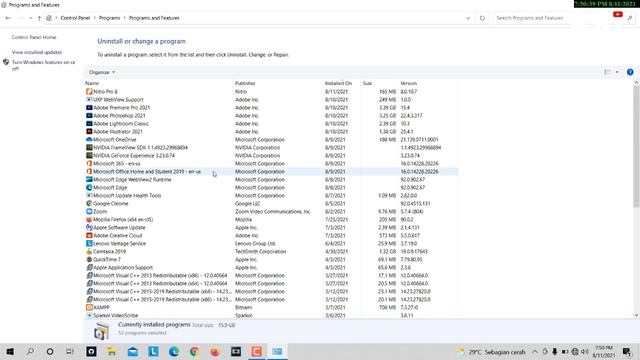The width and height of the screenshot is (640, 360).
Task: Expand the view options dropdown arrow
Action: (617, 72)
